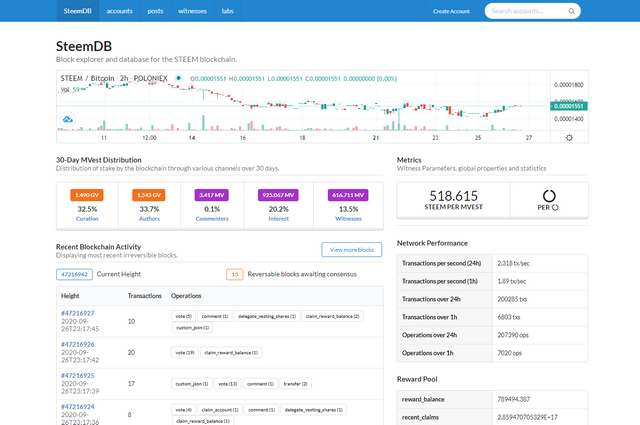Click current height 47216942 badge

coord(74,274)
